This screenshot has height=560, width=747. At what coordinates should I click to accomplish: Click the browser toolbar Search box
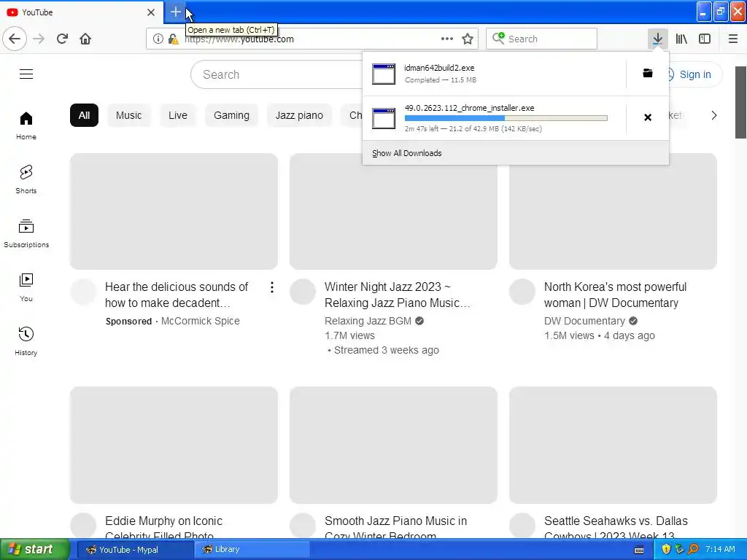pyautogui.click(x=541, y=39)
